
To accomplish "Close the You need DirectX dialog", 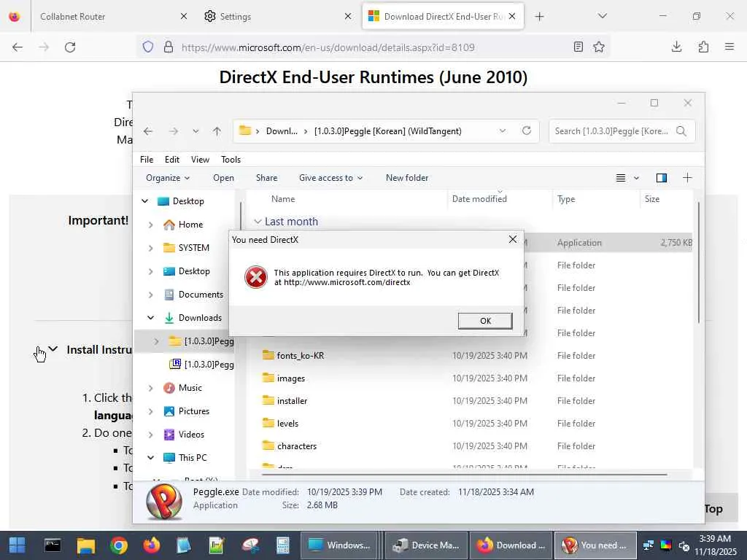I will click(x=513, y=239).
